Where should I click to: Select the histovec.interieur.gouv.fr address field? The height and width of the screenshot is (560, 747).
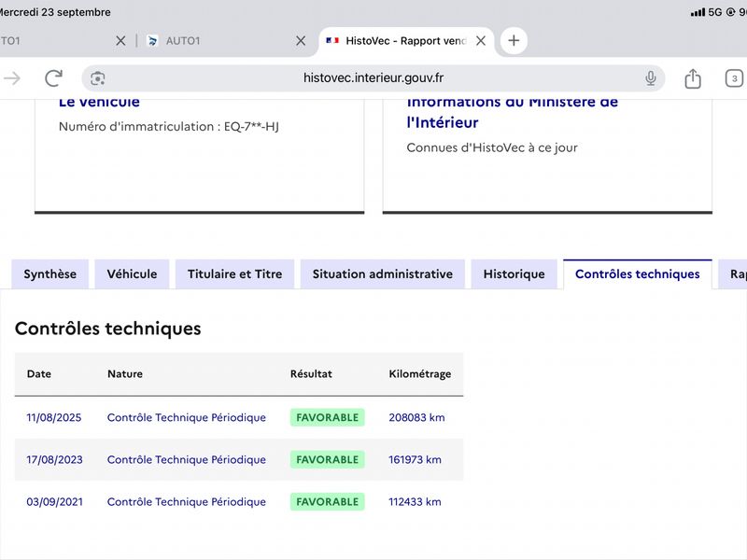373,78
